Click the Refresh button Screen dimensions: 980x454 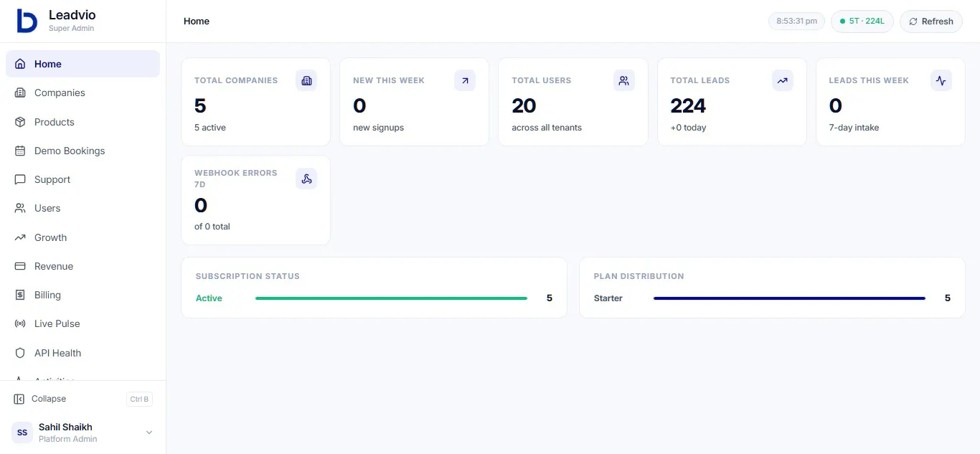[931, 22]
